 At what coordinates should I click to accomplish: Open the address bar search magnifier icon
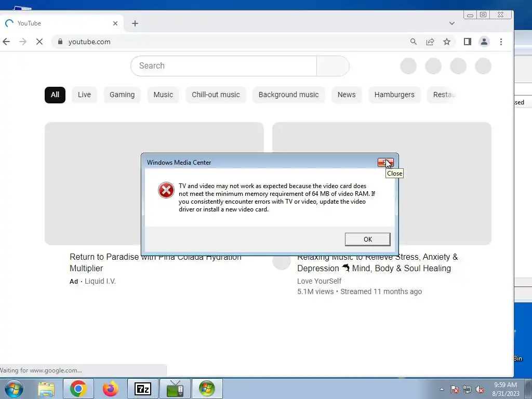tap(413, 42)
